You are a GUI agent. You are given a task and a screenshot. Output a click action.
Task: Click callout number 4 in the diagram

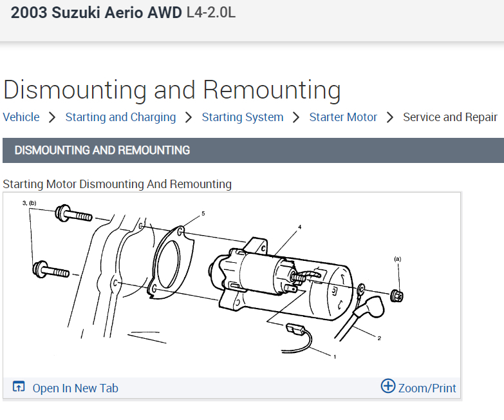pyautogui.click(x=299, y=227)
